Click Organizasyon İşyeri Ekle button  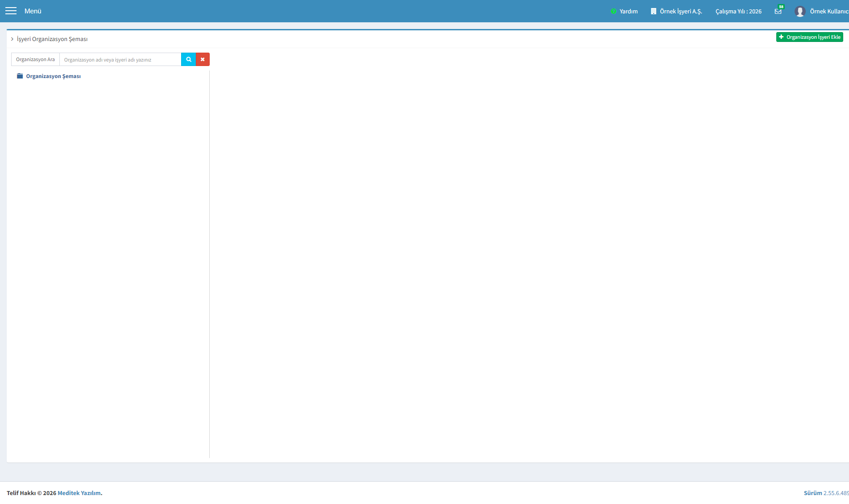tap(809, 37)
